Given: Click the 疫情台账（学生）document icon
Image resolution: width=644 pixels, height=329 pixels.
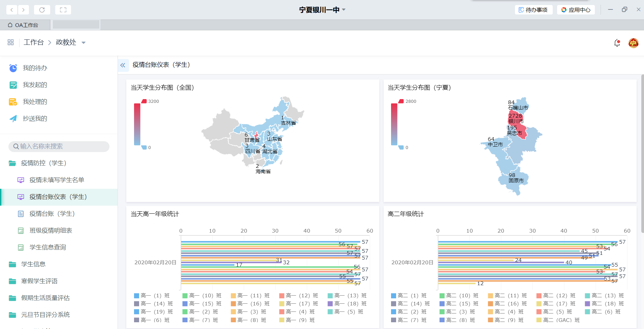Looking at the screenshot, I should [x=21, y=214].
